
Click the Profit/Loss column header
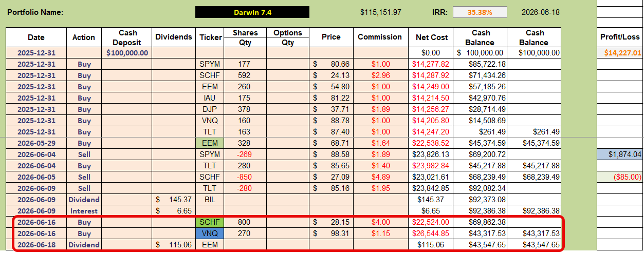click(x=620, y=37)
